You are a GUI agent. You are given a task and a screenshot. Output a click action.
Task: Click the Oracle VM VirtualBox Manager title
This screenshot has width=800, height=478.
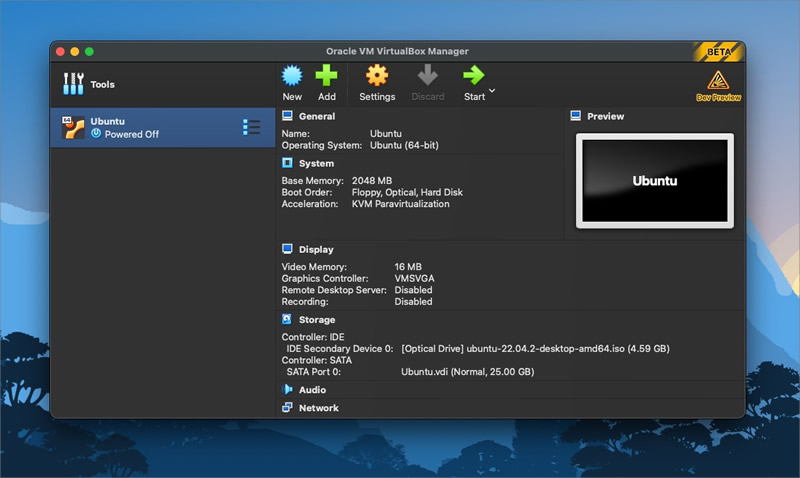pos(397,51)
